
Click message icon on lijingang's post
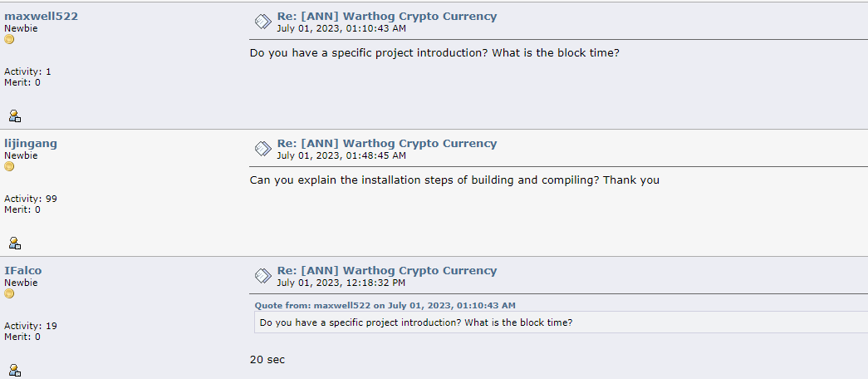click(262, 149)
